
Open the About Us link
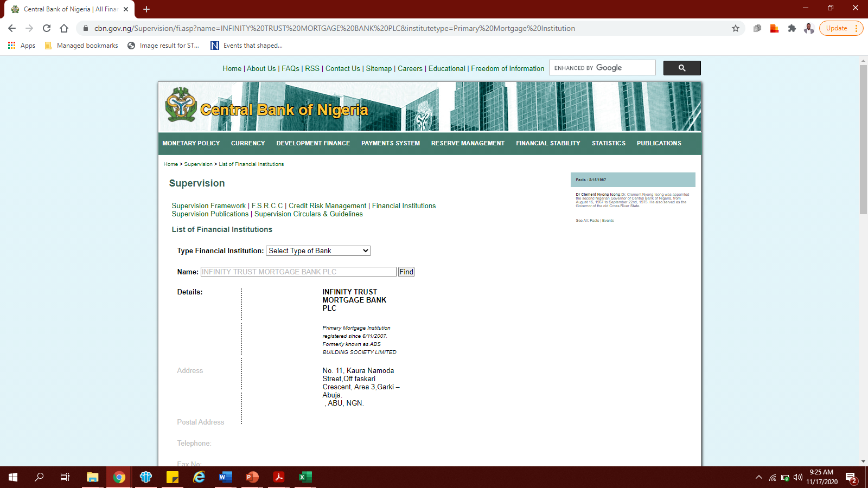pyautogui.click(x=261, y=69)
